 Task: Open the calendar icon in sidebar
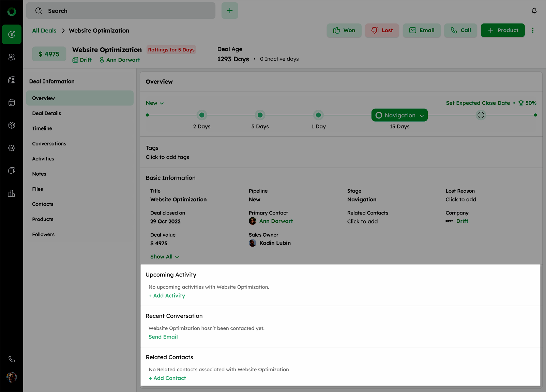coord(12,103)
